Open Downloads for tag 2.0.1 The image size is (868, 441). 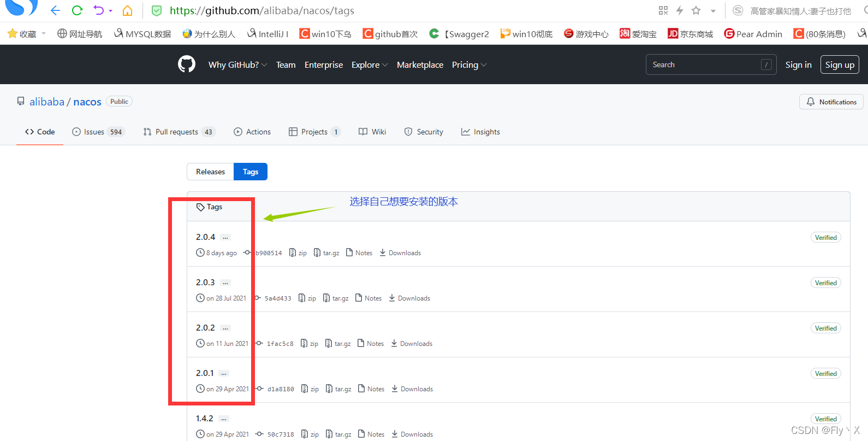pos(412,389)
